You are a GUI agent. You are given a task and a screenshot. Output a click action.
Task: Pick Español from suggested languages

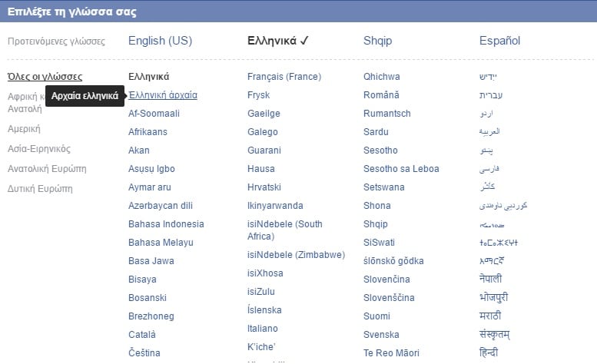[x=499, y=41]
